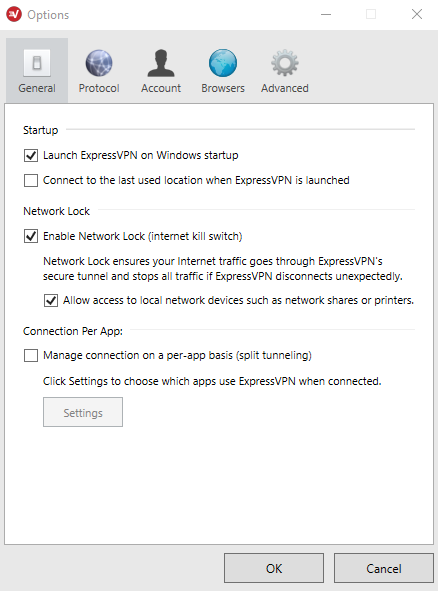The width and height of the screenshot is (438, 591).
Task: Discard changes with the Cancel button
Action: pos(384,568)
